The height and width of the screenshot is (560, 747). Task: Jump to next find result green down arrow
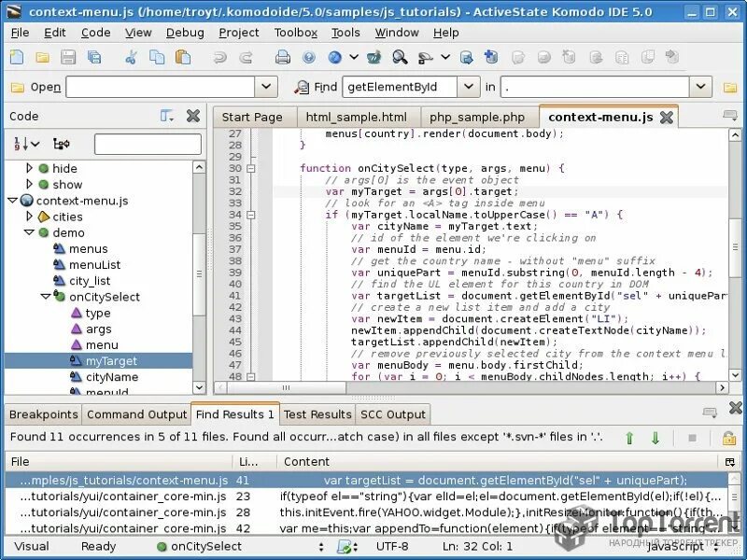pos(655,438)
